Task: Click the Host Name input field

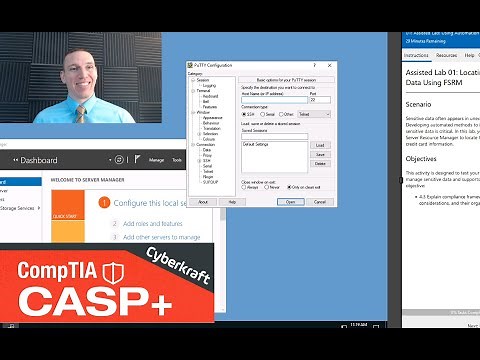Action: pyautogui.click(x=274, y=100)
